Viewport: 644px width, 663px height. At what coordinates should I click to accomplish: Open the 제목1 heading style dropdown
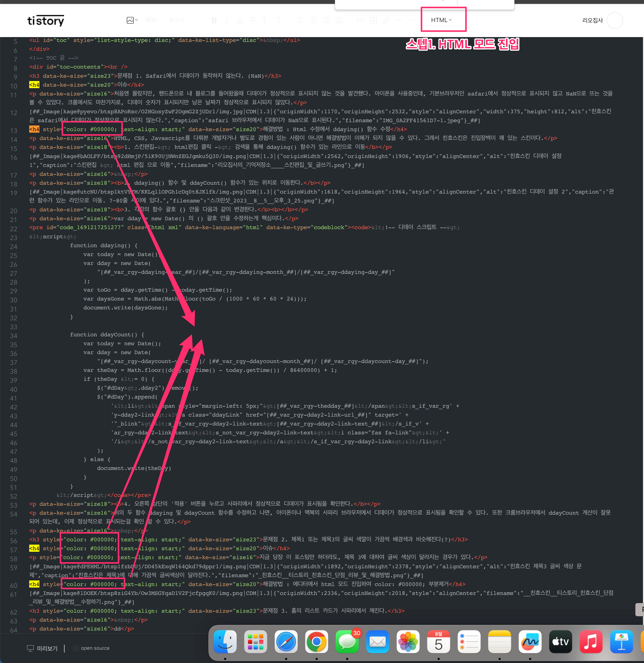(x=153, y=20)
